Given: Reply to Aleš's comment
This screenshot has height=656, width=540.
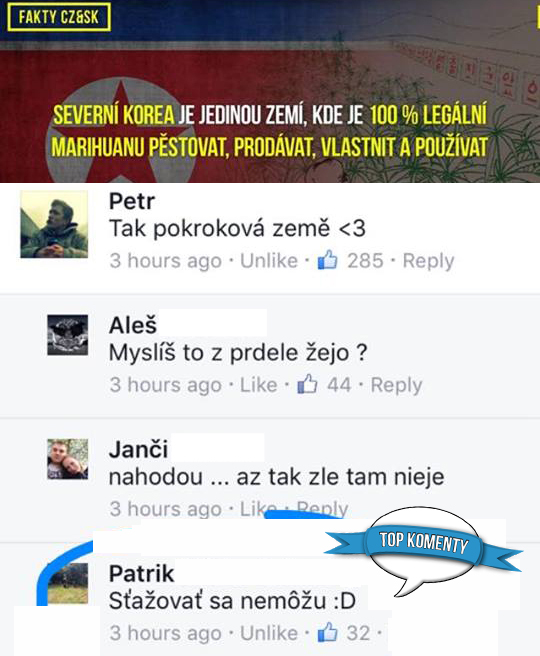Looking at the screenshot, I should (397, 385).
